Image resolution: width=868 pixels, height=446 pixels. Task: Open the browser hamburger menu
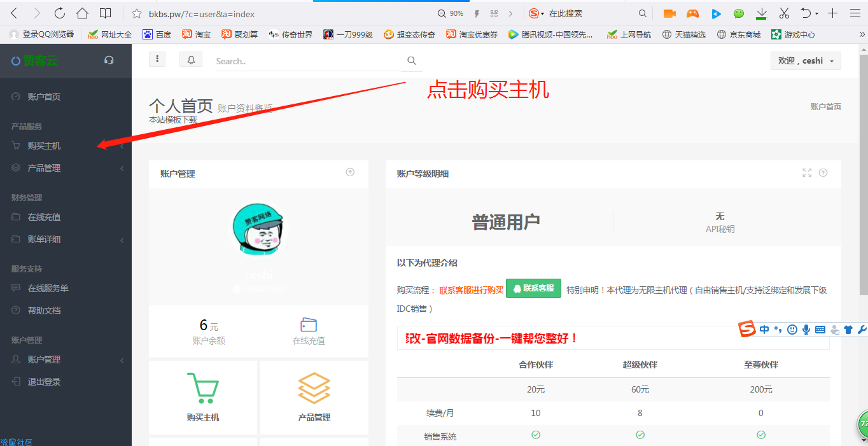[855, 13]
